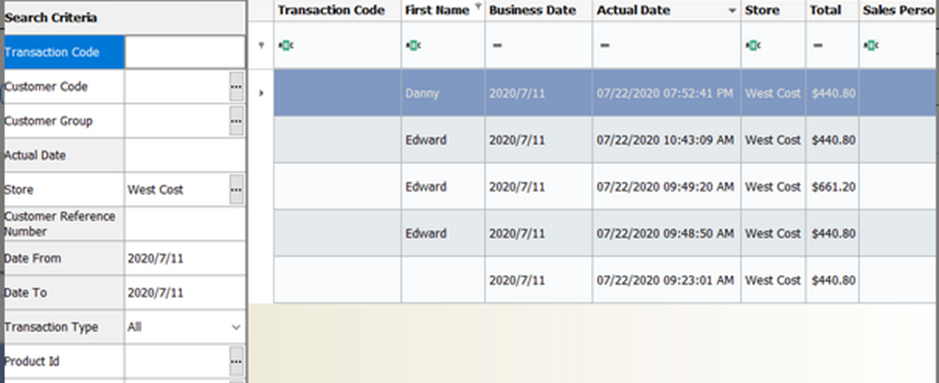Open Actual Date column header dropdown arrow

coord(732,11)
